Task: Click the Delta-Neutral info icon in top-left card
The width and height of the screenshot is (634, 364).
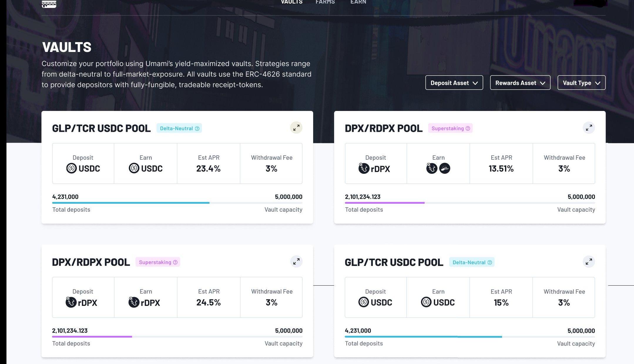Action: [x=197, y=129]
